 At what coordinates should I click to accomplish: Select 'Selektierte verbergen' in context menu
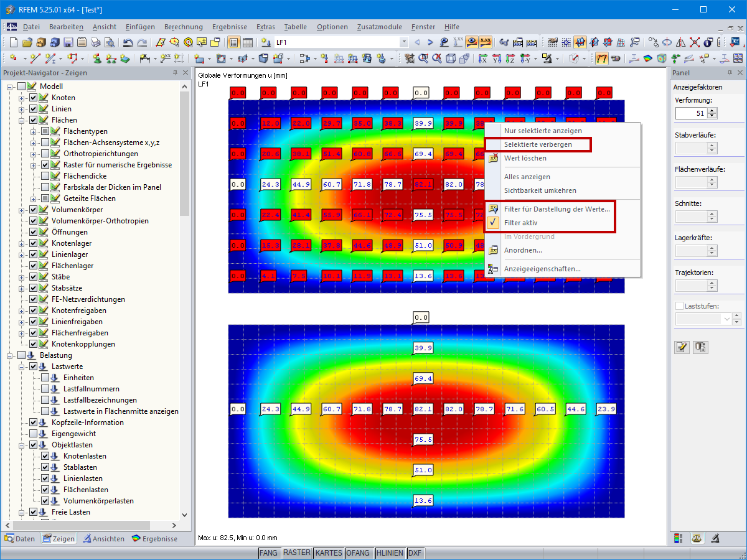tap(538, 144)
